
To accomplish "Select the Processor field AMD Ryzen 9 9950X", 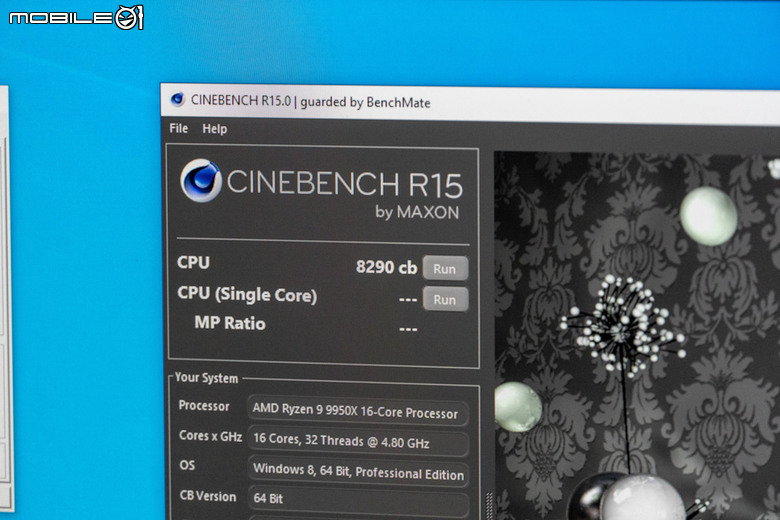I will (358, 411).
